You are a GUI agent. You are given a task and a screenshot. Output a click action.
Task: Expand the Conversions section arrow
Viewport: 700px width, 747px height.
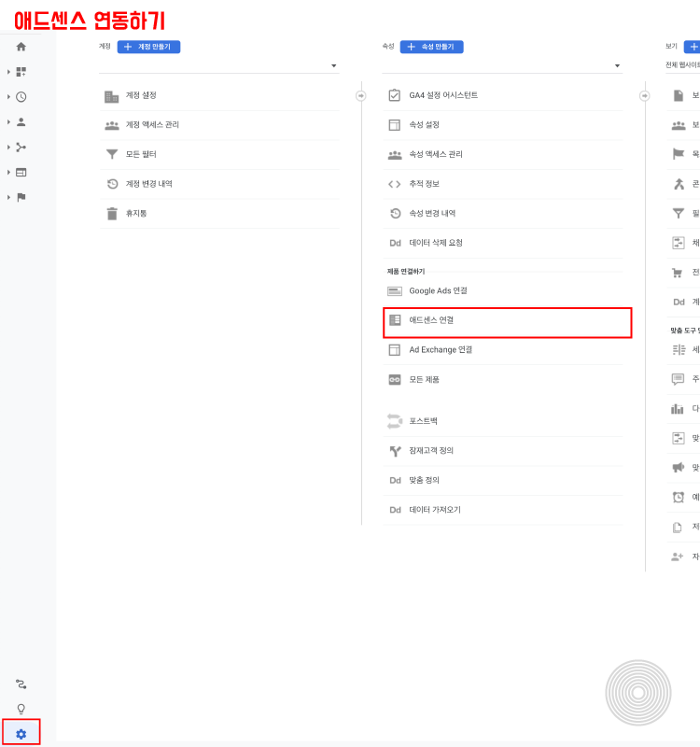[x=8, y=197]
